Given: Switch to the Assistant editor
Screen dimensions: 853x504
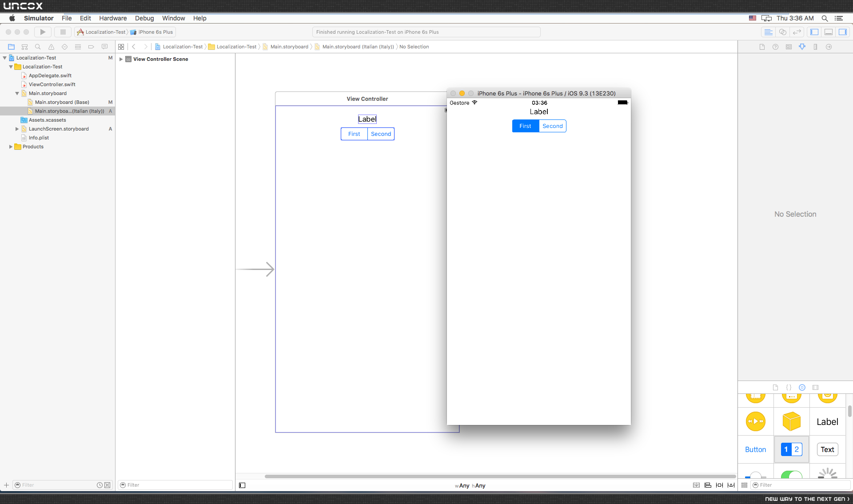Looking at the screenshot, I should [x=783, y=32].
